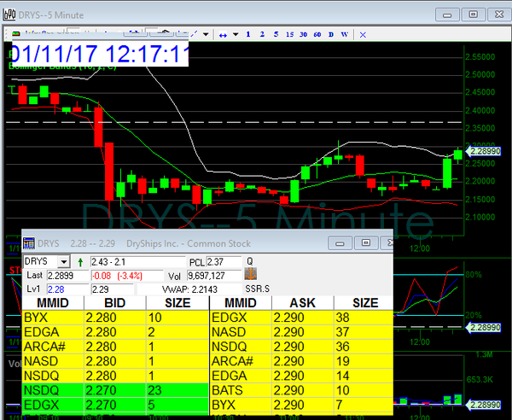Switch chart to 1-minute timeframe

click(248, 34)
